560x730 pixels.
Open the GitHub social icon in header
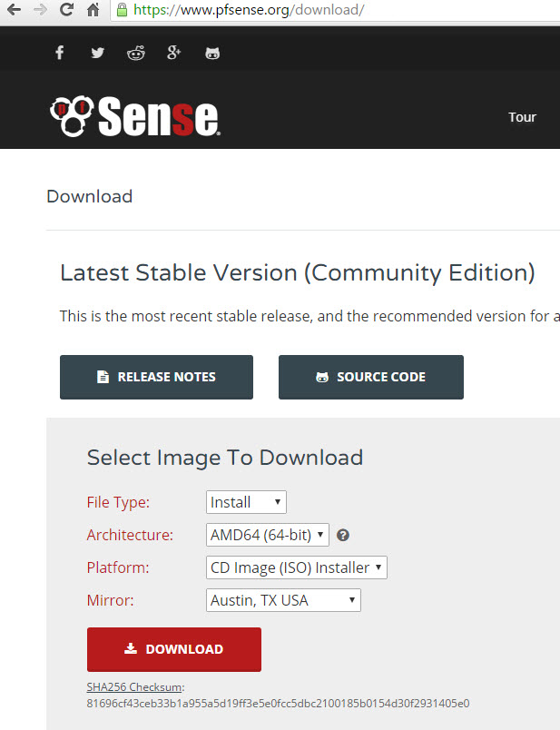click(212, 53)
